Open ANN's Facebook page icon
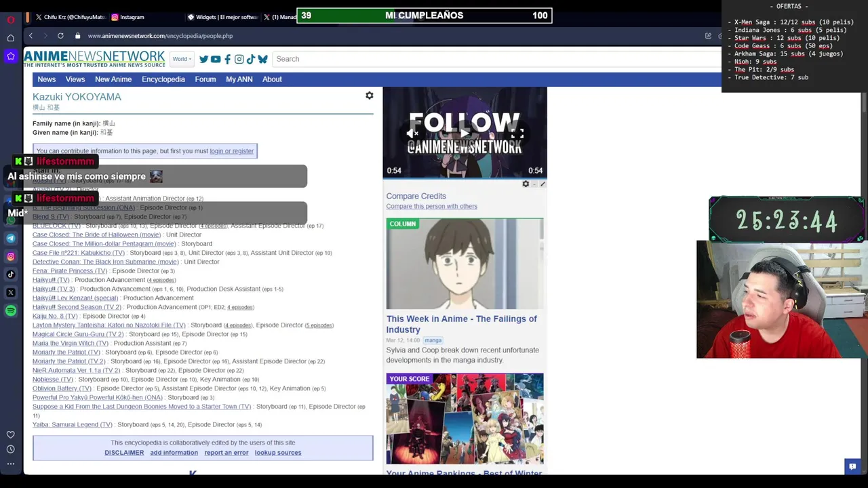The image size is (868, 488). coord(227,59)
